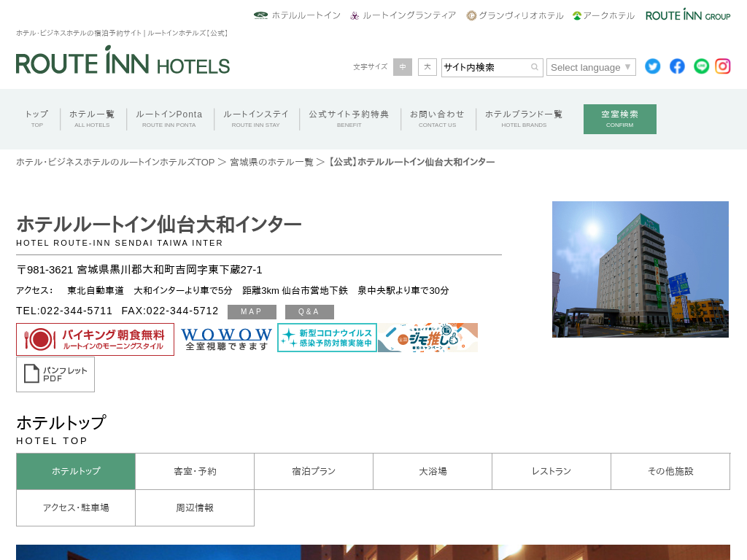Select the その他施設 tab
This screenshot has width=747, height=560.
pyautogui.click(x=670, y=472)
